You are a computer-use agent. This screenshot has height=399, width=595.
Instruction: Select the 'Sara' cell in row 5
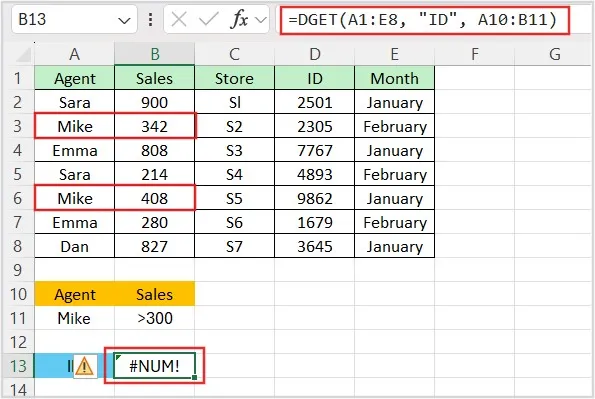tap(74, 174)
